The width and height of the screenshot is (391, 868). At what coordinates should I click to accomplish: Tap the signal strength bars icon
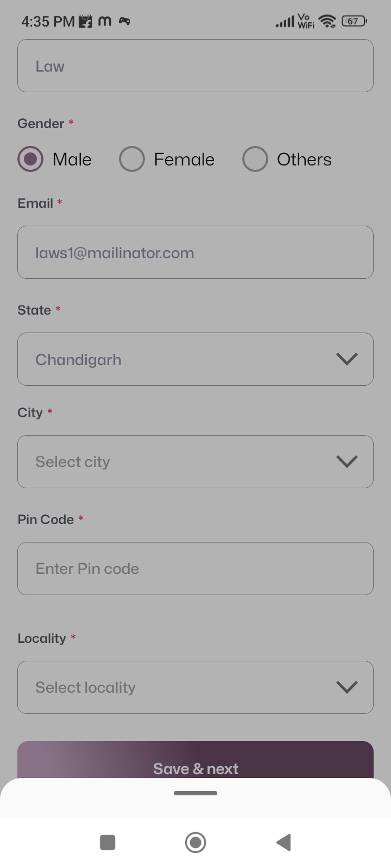pos(285,22)
